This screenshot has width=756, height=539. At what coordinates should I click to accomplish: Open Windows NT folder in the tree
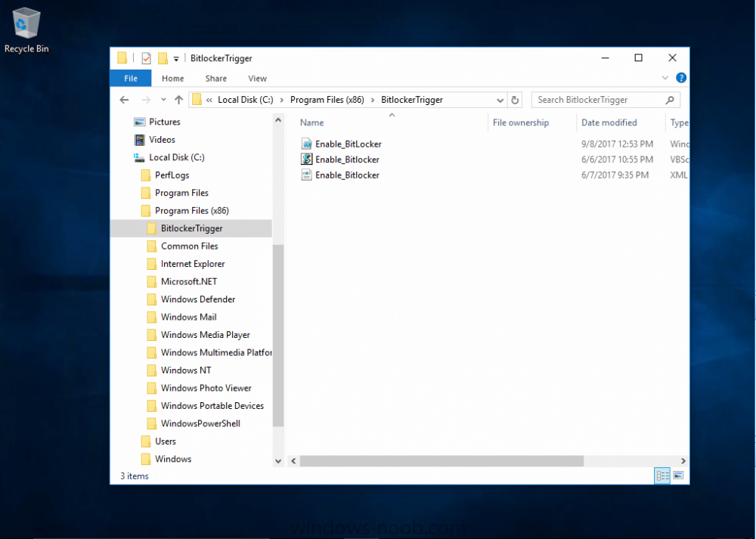(x=186, y=370)
